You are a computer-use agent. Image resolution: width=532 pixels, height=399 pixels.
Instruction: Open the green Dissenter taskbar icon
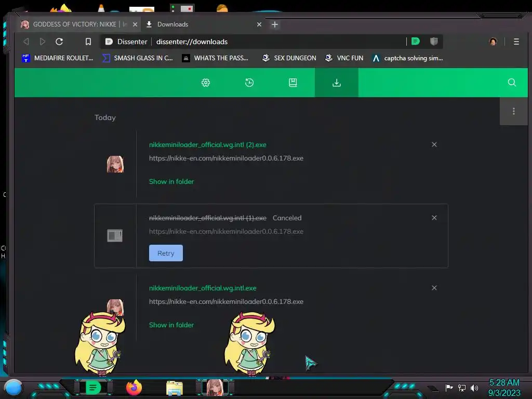tap(93, 388)
